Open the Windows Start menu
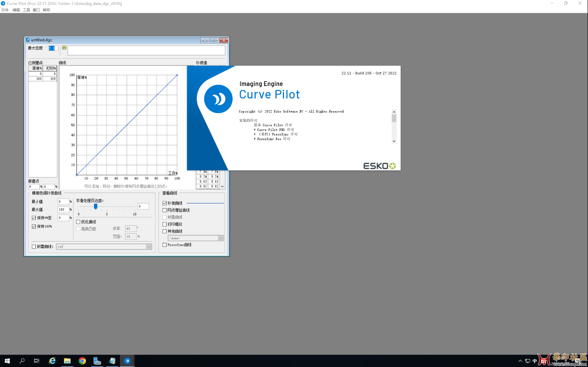The width and height of the screenshot is (588, 367). [7, 361]
